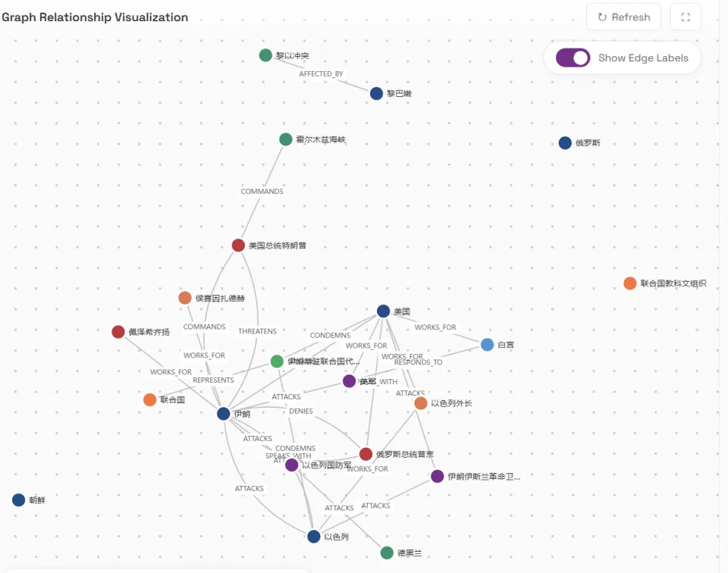Viewport: 728px width, 573px height.
Task: Select the 霍尔木兹海峡 node
Action: (x=286, y=139)
